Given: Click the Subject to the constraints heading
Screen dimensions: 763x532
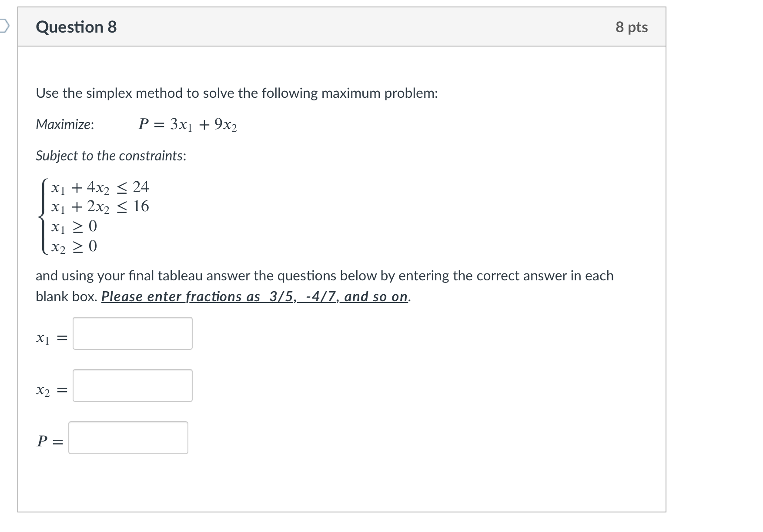Looking at the screenshot, I should [x=111, y=156].
